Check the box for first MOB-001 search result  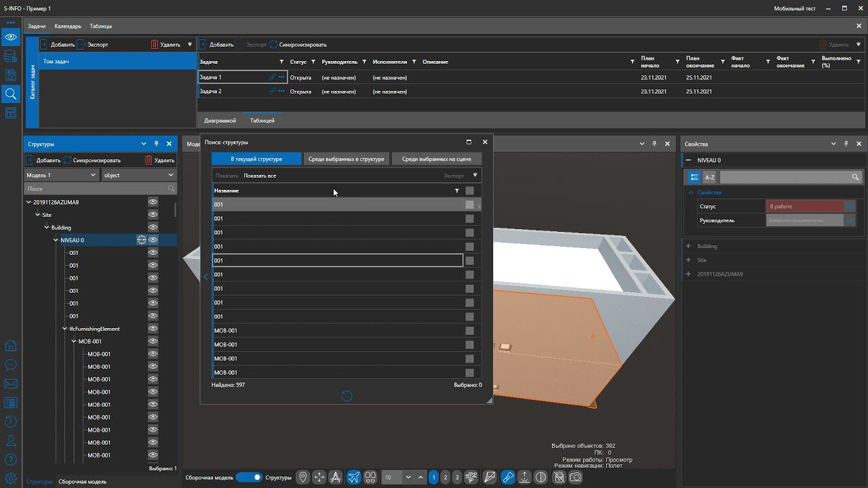pyautogui.click(x=469, y=331)
